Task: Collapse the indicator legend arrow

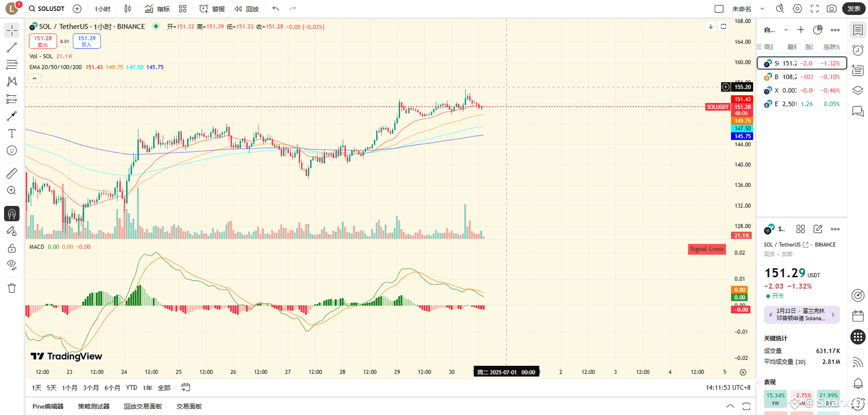Action: [x=35, y=78]
